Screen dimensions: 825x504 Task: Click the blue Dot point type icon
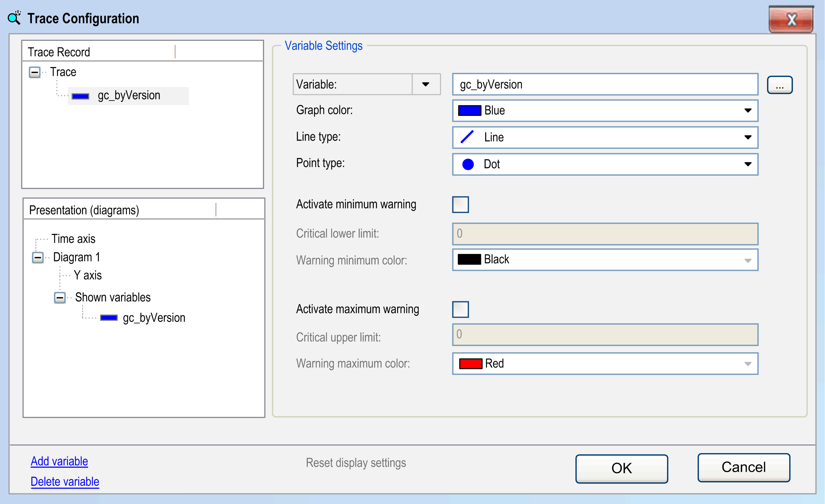pos(468,164)
